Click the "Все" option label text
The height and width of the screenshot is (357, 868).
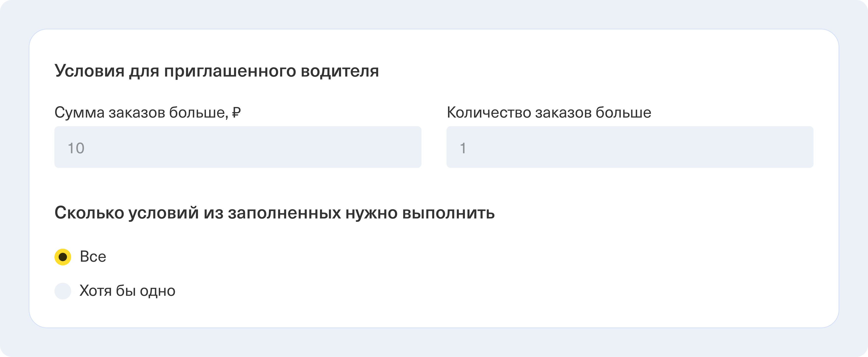click(x=93, y=257)
